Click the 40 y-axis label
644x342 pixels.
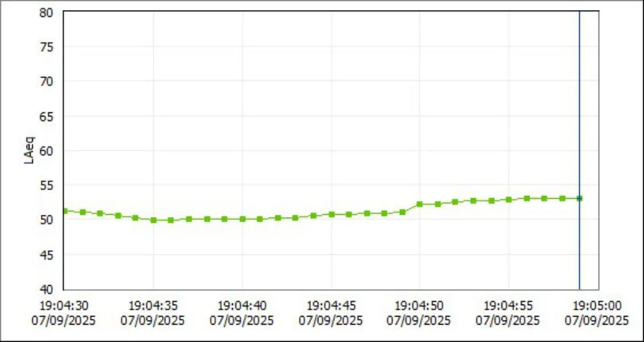(x=46, y=290)
